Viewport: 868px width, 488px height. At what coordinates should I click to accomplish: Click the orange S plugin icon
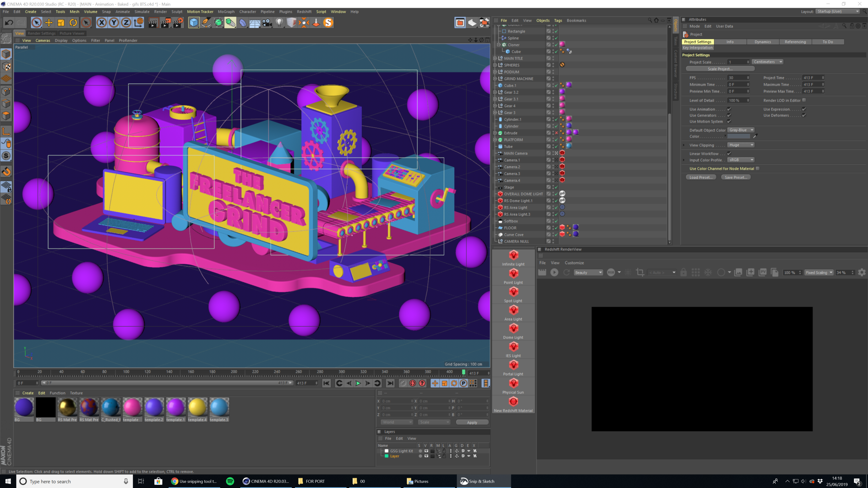coord(328,23)
